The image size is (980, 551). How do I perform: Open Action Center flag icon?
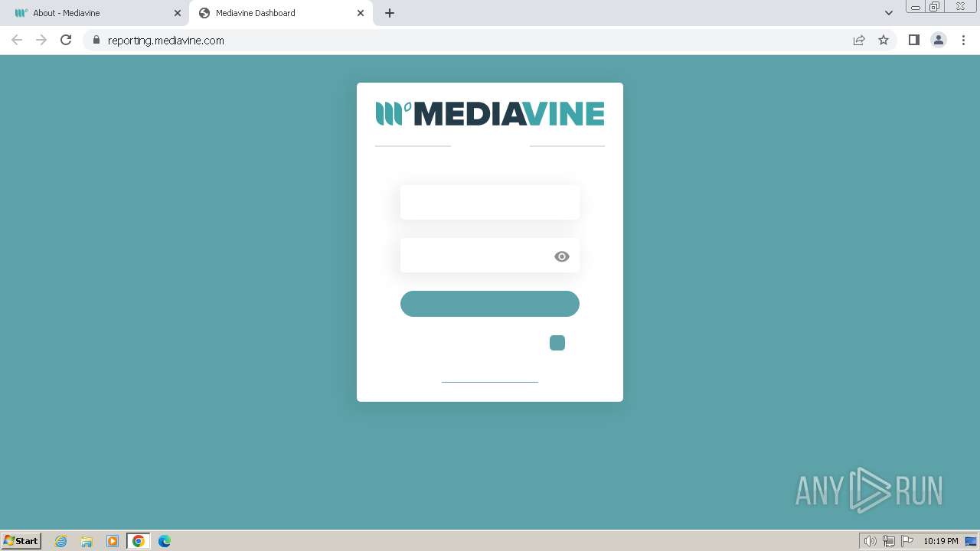click(907, 541)
